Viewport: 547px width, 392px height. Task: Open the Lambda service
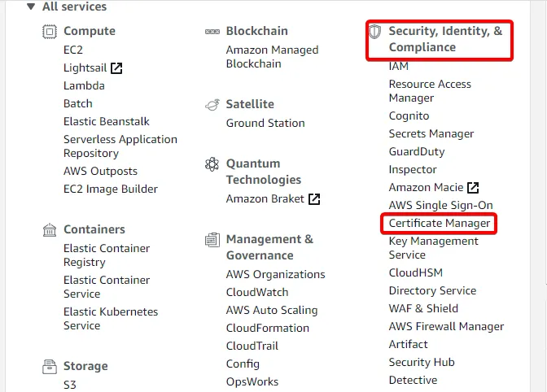84,85
